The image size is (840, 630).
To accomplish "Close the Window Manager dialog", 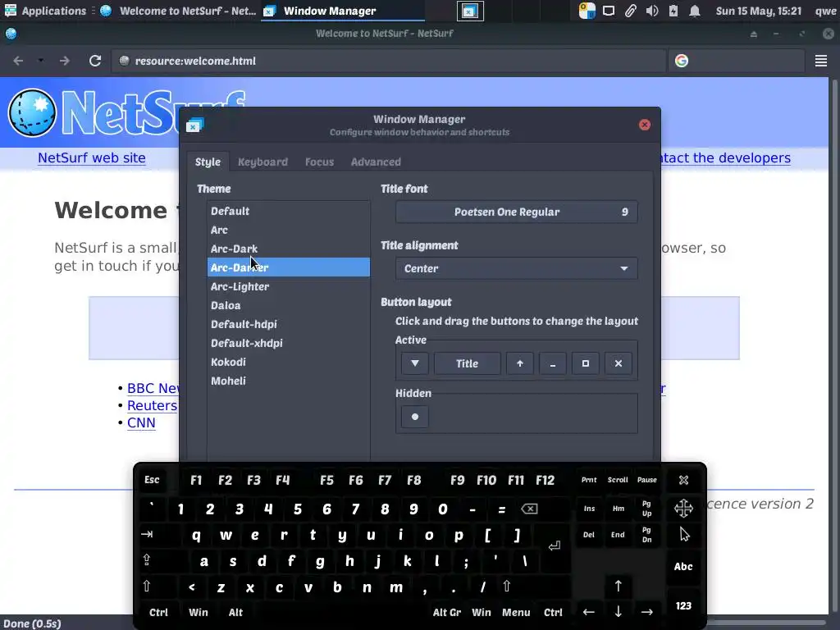I will [645, 125].
